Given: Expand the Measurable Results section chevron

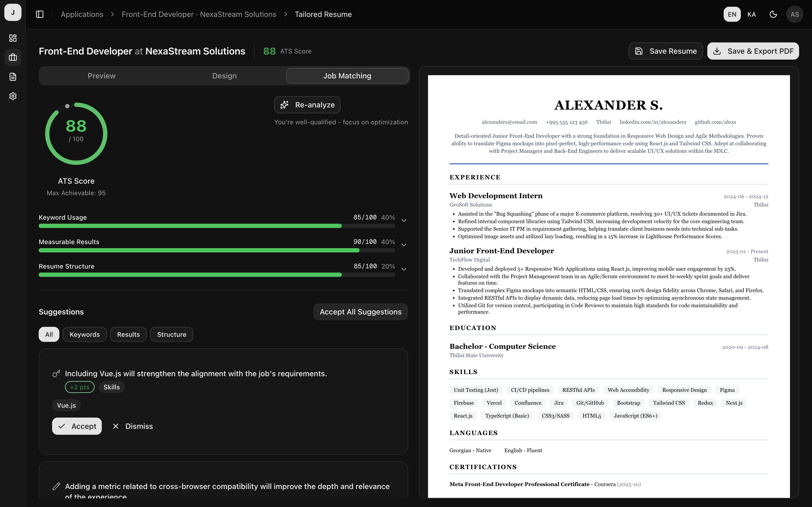Looking at the screenshot, I should (404, 245).
